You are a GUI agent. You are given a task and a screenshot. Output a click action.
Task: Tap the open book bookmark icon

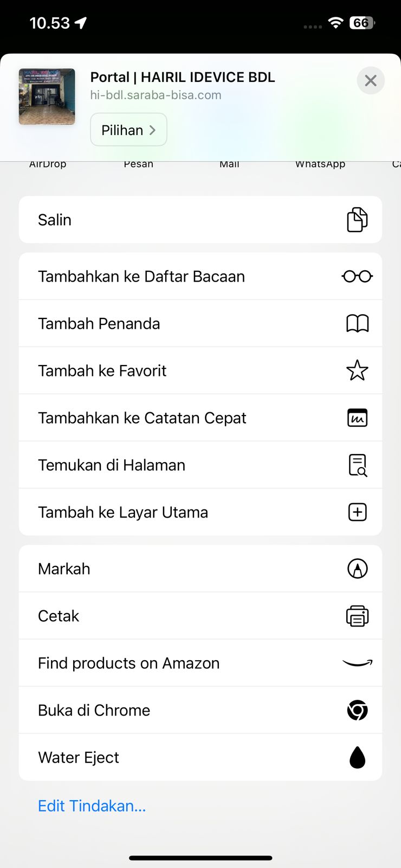[x=357, y=324]
